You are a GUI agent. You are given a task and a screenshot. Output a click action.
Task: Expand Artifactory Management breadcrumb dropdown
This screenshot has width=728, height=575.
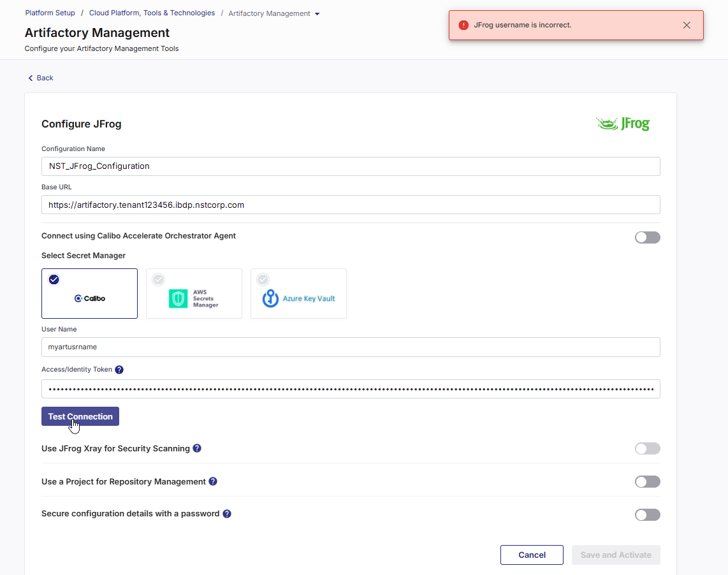tap(317, 14)
